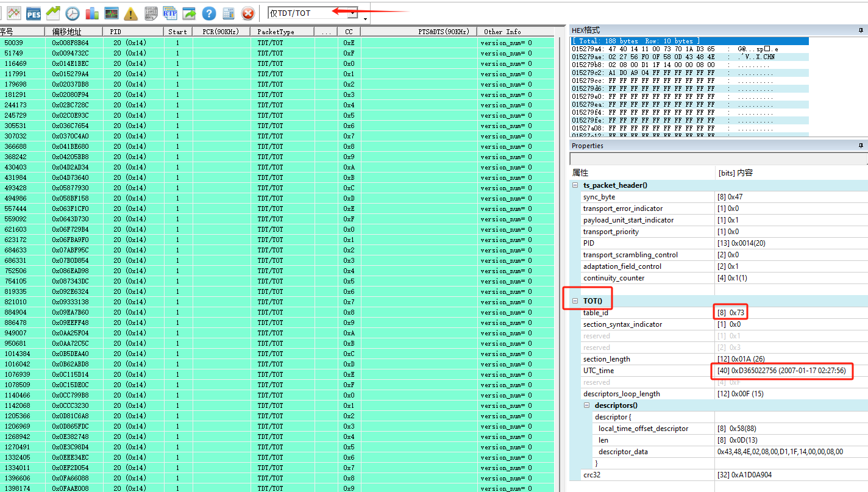Open the green trend arrow chart
This screenshot has width=868, height=492.
coord(53,13)
